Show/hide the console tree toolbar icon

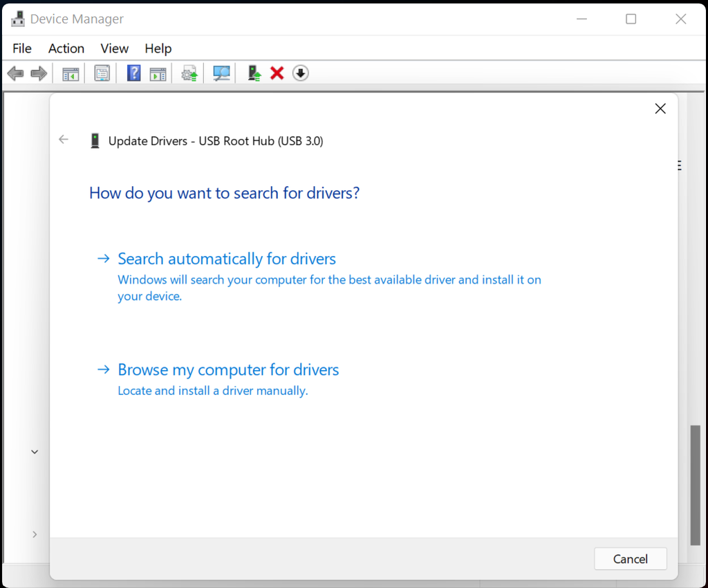click(x=71, y=73)
